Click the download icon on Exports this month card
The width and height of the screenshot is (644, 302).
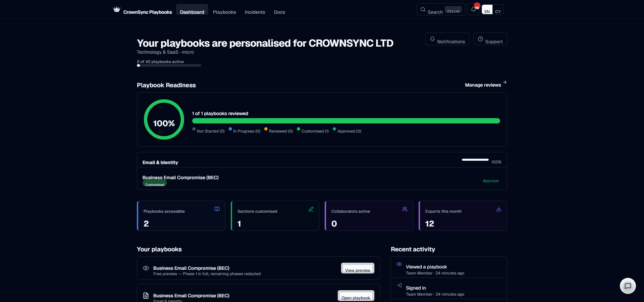(x=499, y=209)
